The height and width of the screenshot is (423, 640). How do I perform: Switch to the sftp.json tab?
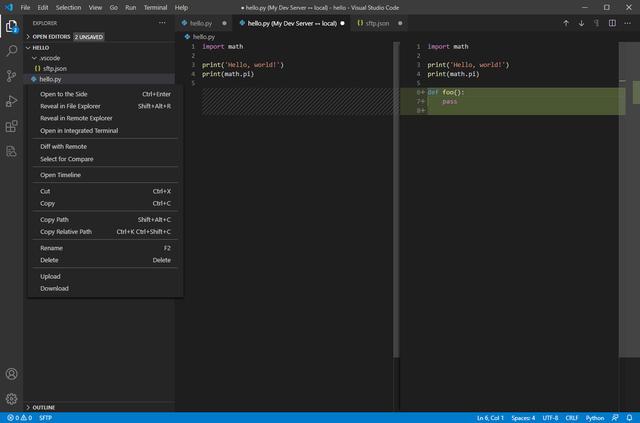click(377, 23)
